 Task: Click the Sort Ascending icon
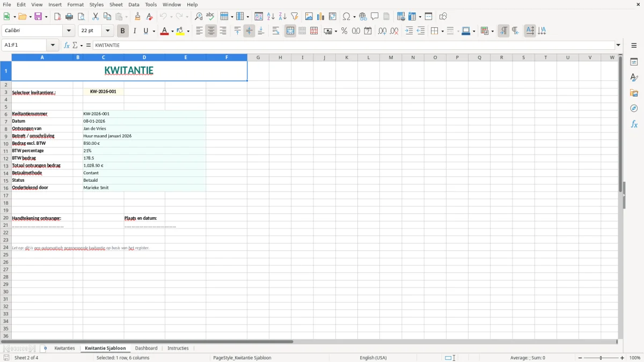point(270,17)
